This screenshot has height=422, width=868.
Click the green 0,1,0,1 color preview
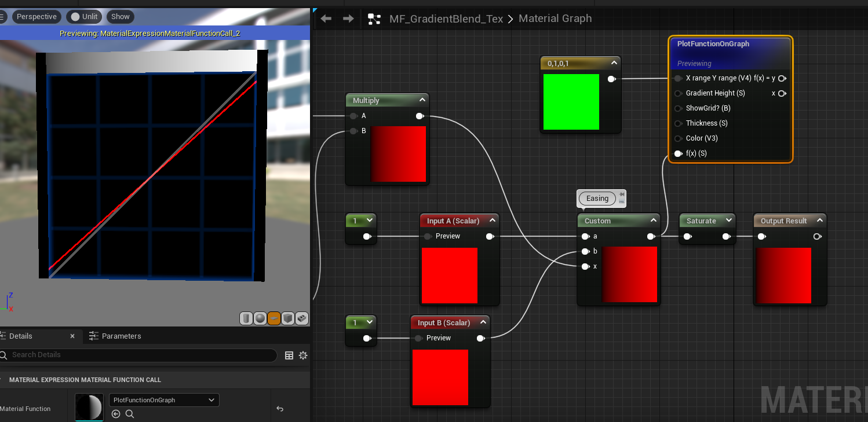coord(571,102)
